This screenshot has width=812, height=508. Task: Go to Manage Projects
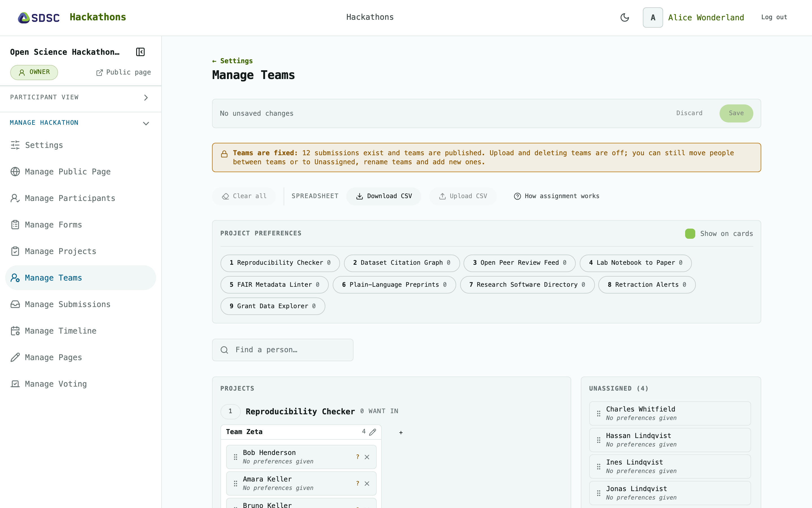81,251
